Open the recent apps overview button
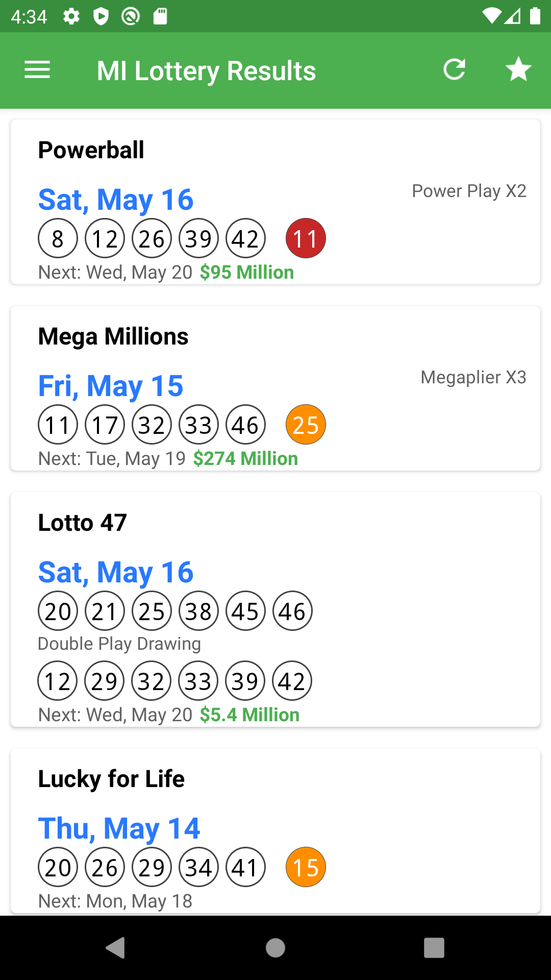Image resolution: width=551 pixels, height=980 pixels. tap(434, 948)
